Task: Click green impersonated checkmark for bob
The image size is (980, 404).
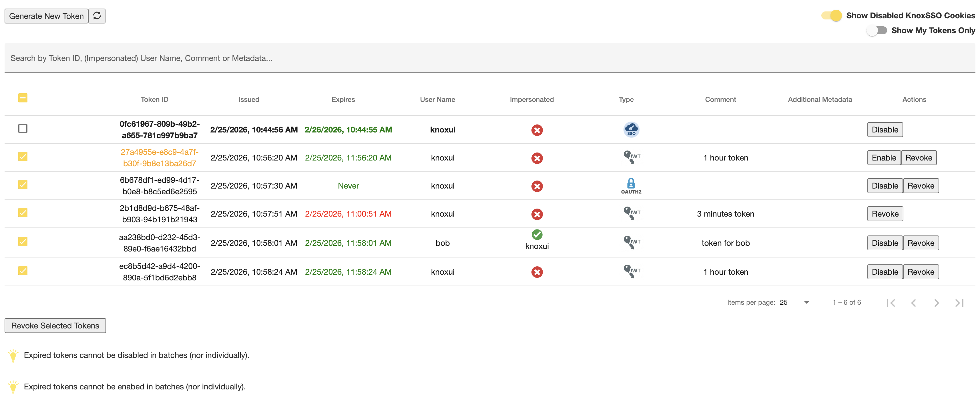Action: [x=537, y=235]
